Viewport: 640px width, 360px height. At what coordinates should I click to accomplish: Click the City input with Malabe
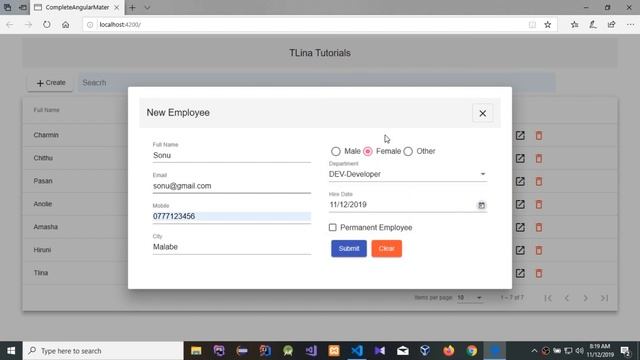coord(232,247)
